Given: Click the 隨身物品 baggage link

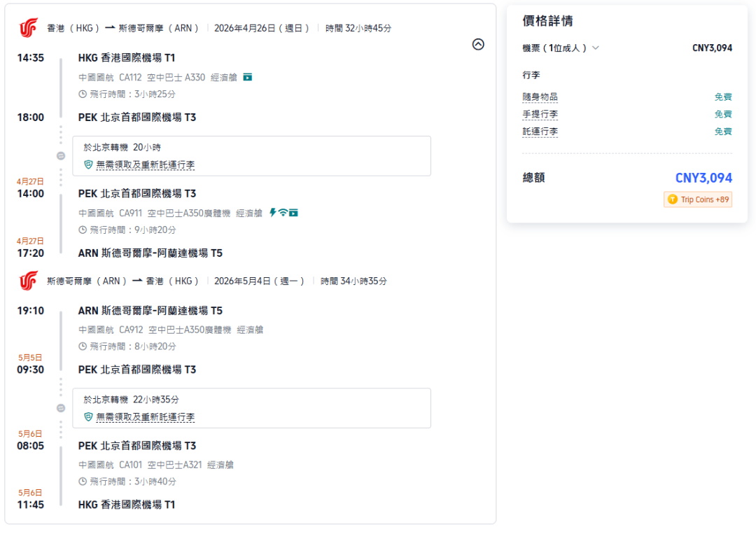Looking at the screenshot, I should click(x=540, y=97).
